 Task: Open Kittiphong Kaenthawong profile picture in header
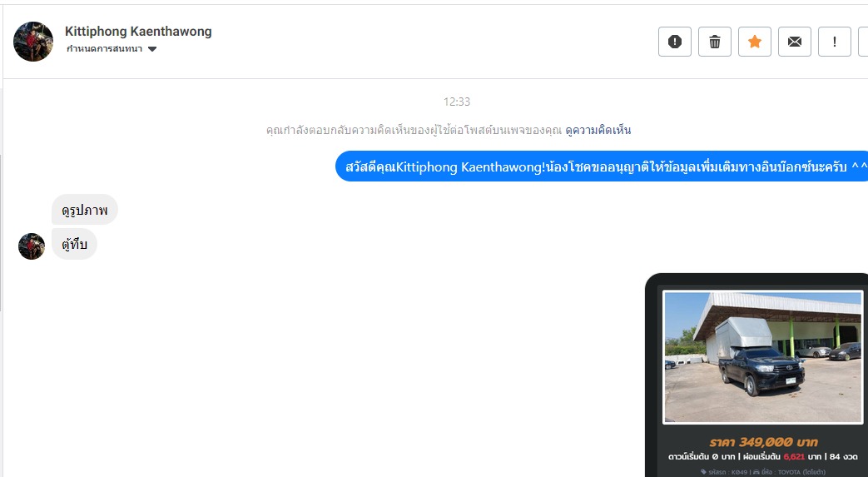pyautogui.click(x=33, y=42)
